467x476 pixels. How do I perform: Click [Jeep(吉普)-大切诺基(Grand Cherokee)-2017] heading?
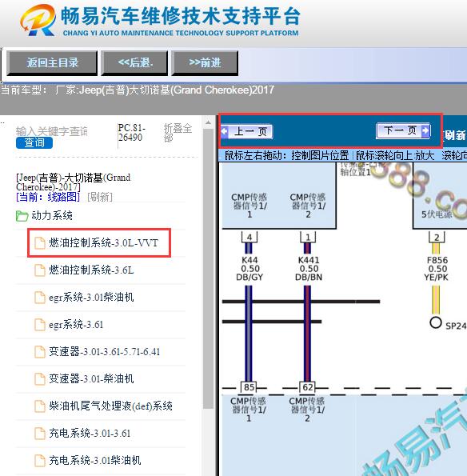(73, 182)
